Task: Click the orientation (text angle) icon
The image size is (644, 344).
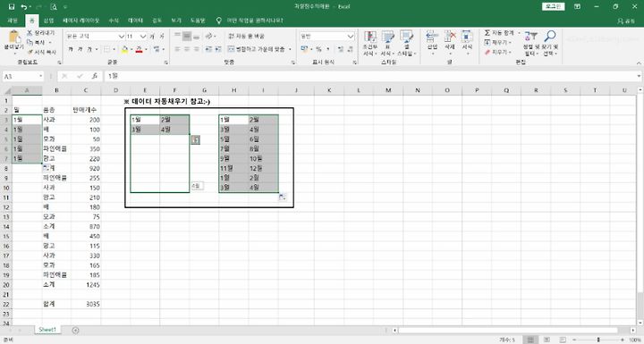Action: [209, 36]
